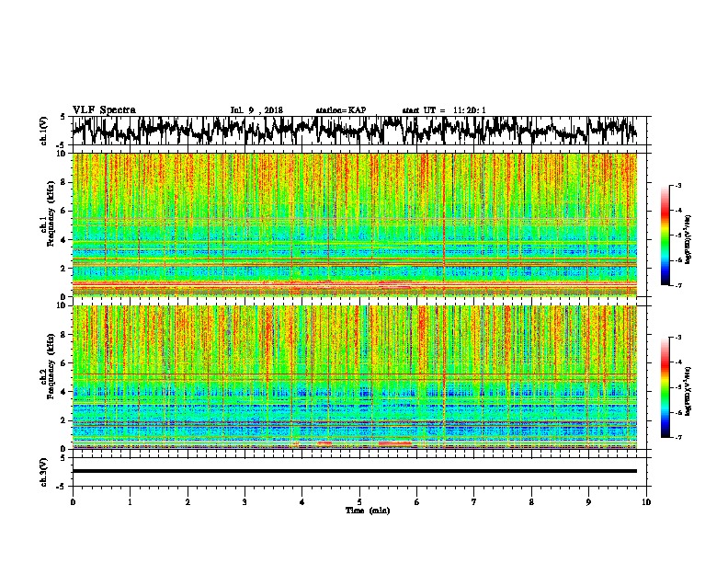Click the time axis tick label "5"
Image resolution: width=728 pixels, height=563 pixels.
(x=359, y=502)
